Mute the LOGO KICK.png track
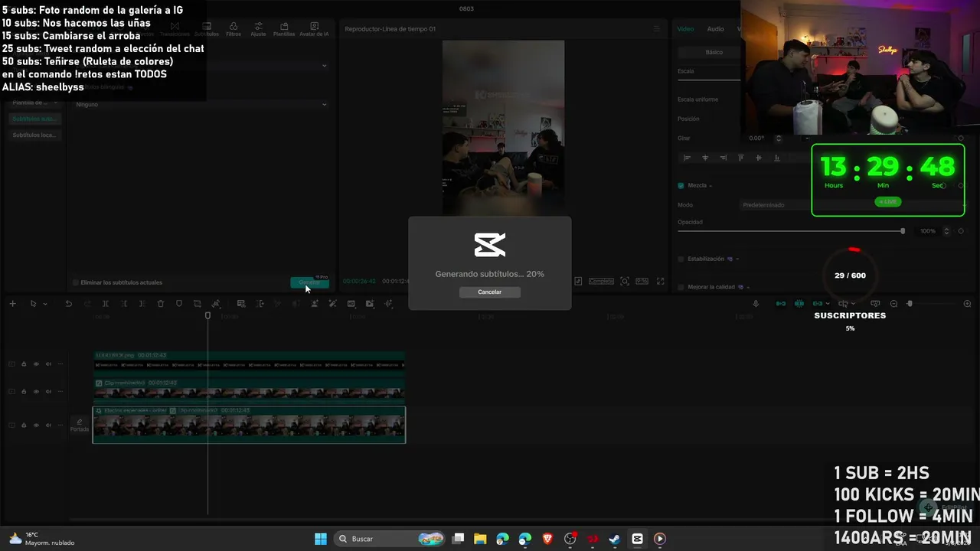This screenshot has width=980, height=551. (48, 364)
